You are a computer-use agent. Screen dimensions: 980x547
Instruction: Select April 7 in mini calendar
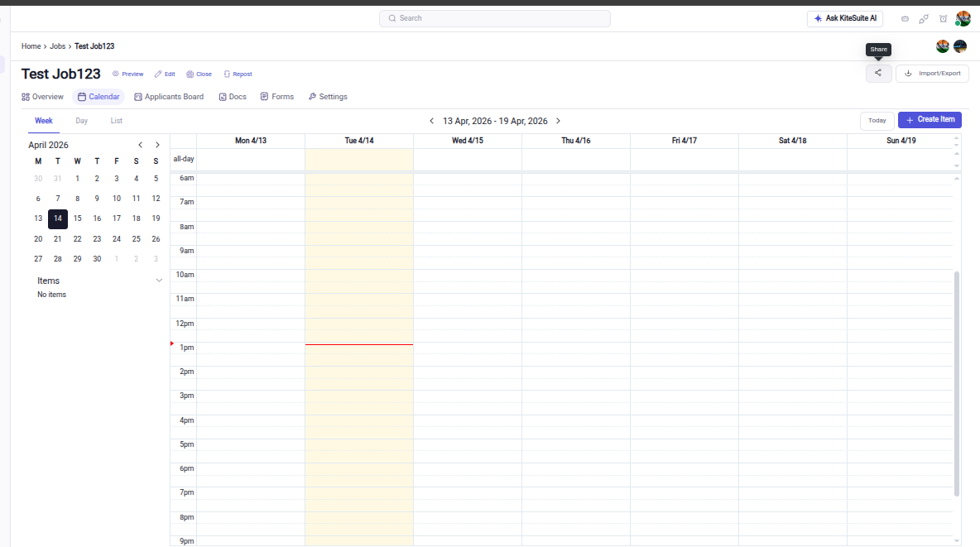point(57,199)
